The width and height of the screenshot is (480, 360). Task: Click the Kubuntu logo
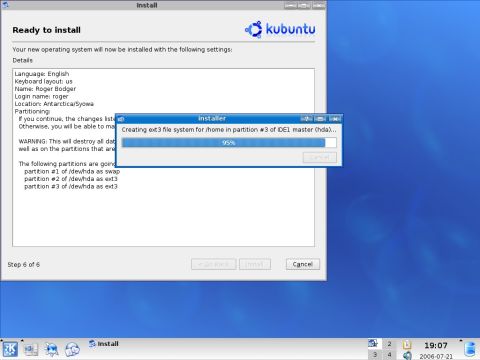(x=280, y=29)
